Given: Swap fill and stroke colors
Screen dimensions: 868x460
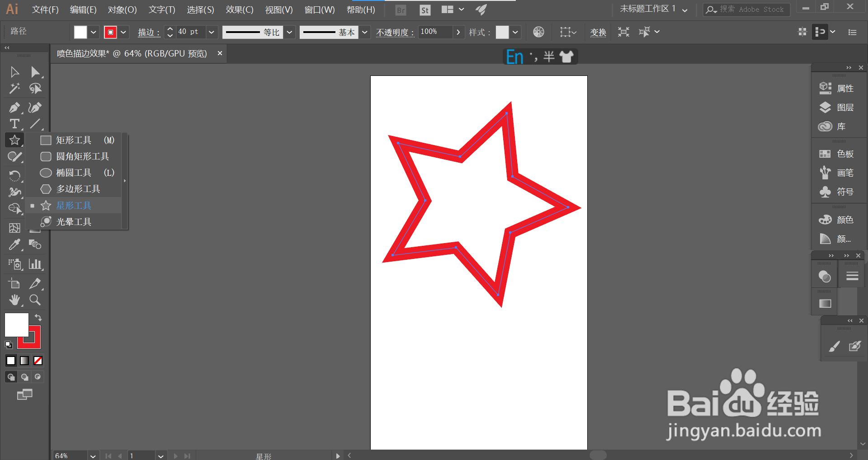Looking at the screenshot, I should tap(38, 318).
